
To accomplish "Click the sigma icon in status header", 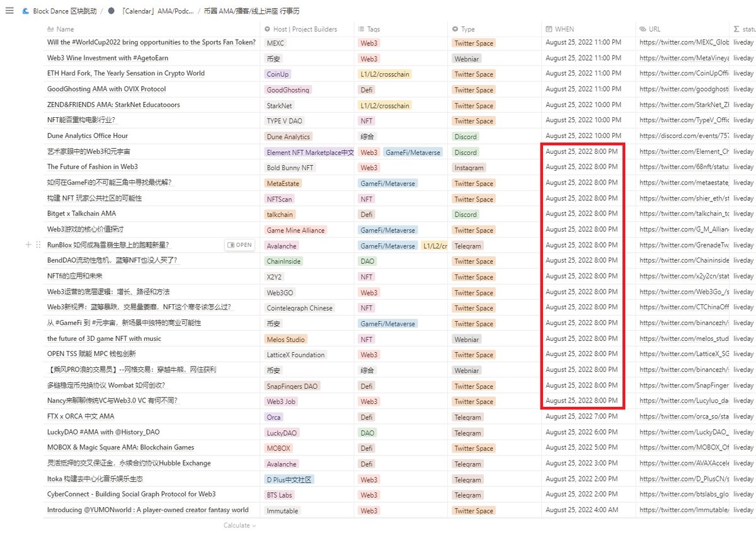I will coord(736,29).
